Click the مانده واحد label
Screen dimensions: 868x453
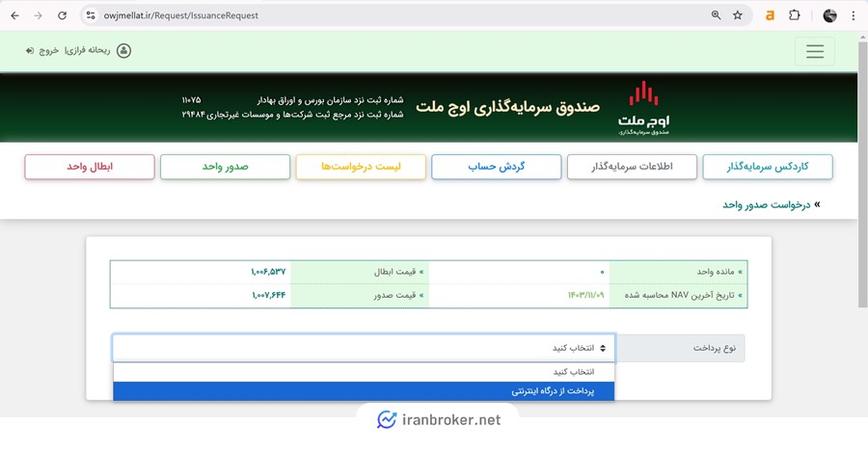[x=716, y=272]
